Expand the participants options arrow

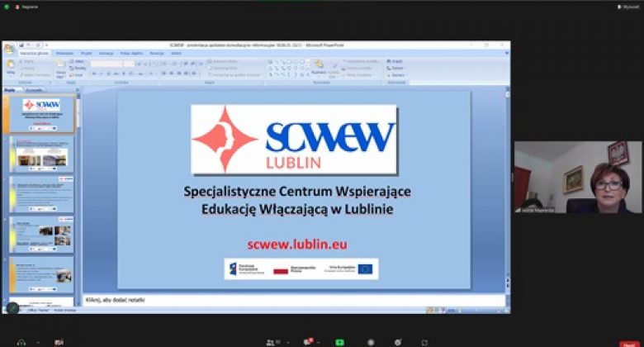[286, 341]
